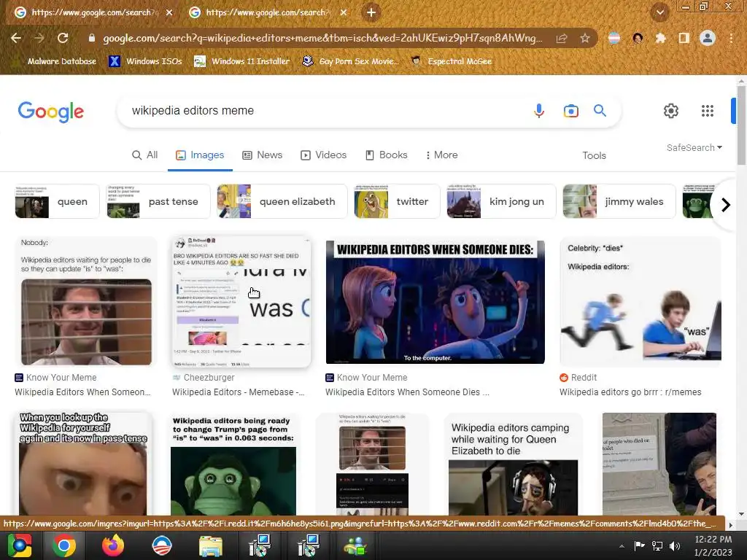Image resolution: width=747 pixels, height=560 pixels.
Task: Click the striped flag extension icon
Action: (x=614, y=38)
